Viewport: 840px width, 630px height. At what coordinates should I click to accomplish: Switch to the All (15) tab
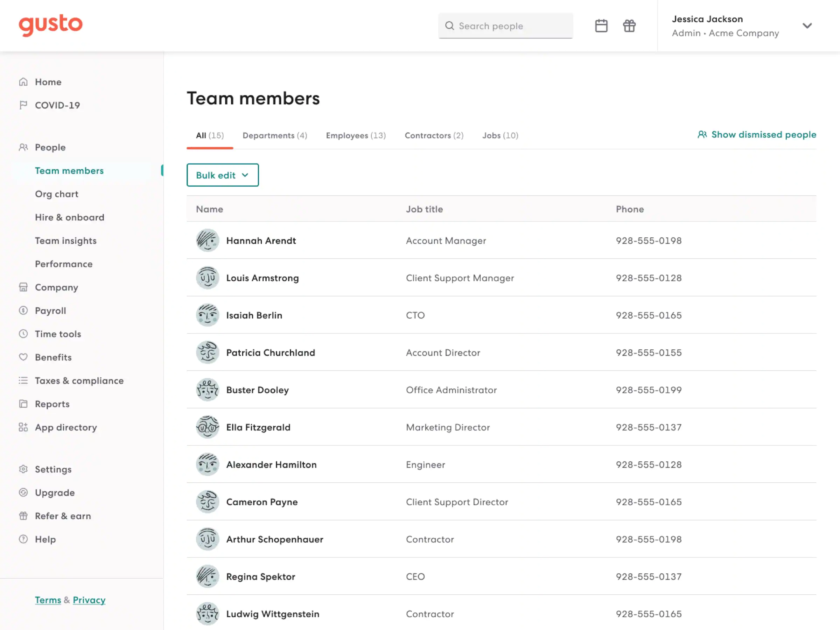pos(210,135)
